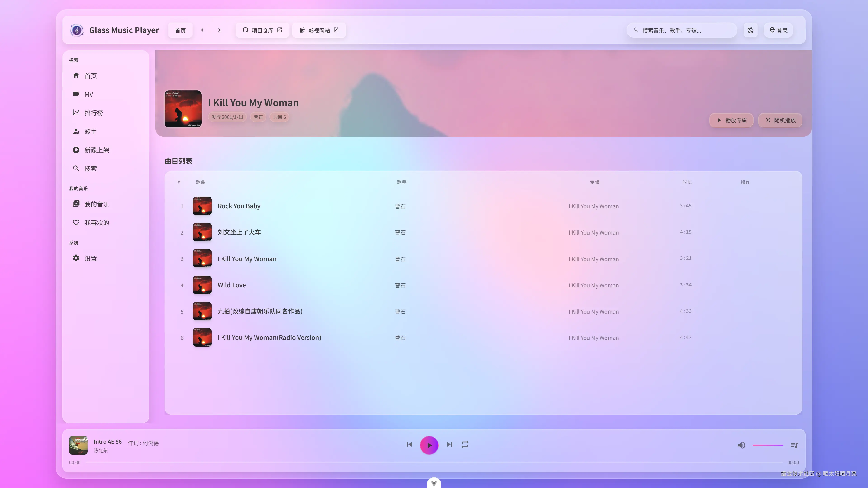Go to 排行榜 charts page
The width and height of the screenshot is (868, 488).
coord(93,113)
